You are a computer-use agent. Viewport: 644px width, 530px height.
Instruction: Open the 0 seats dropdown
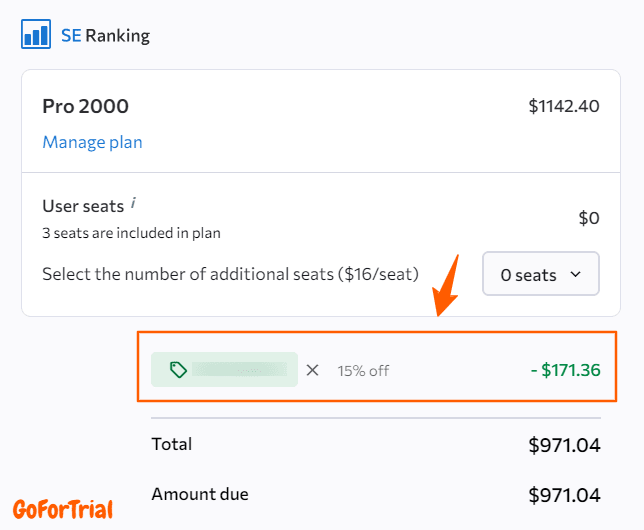click(541, 274)
